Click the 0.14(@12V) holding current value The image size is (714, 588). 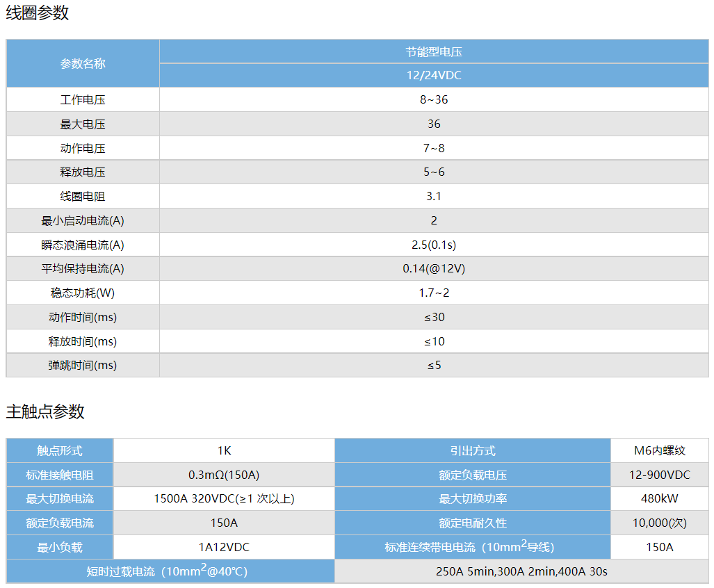(x=434, y=268)
